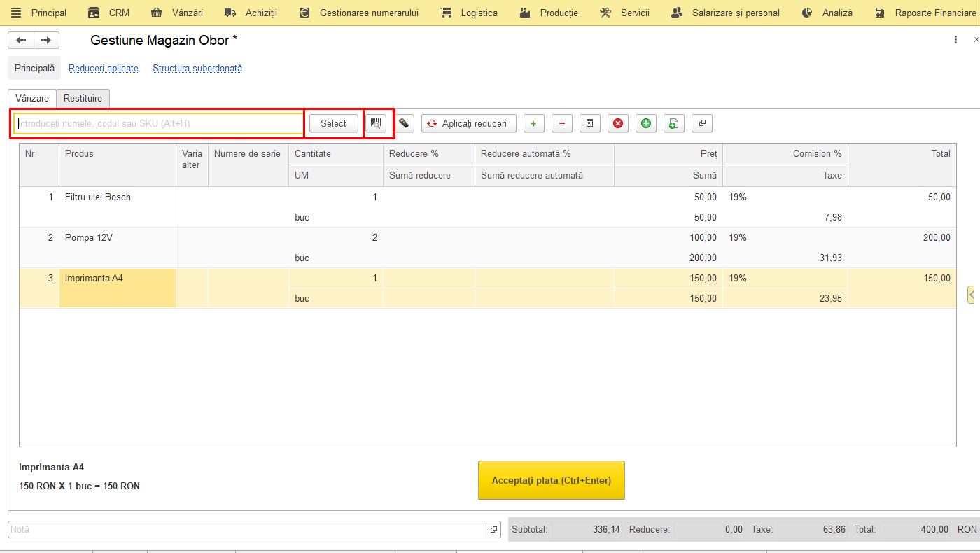Open the main hamburger menu icon
The width and height of the screenshot is (980, 553).
click(16, 13)
